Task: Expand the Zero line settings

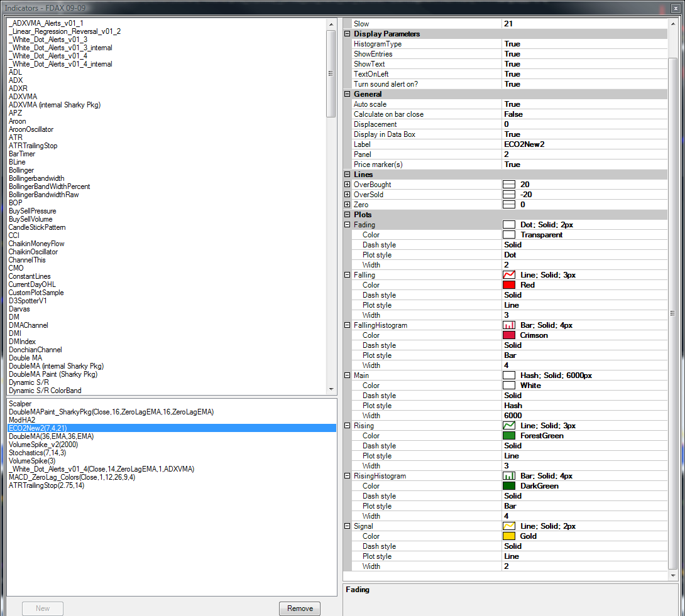Action: coord(348,204)
